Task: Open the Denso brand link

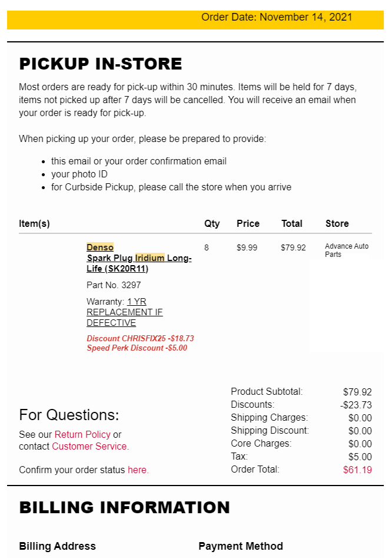Action: (x=100, y=247)
